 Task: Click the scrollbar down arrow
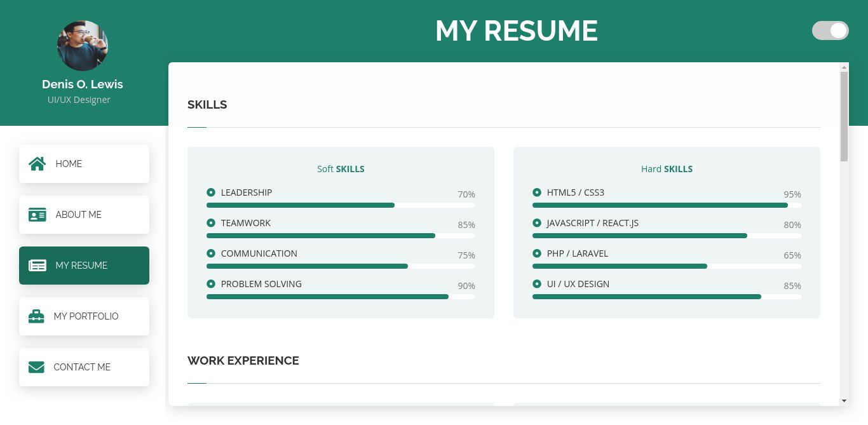click(x=844, y=401)
